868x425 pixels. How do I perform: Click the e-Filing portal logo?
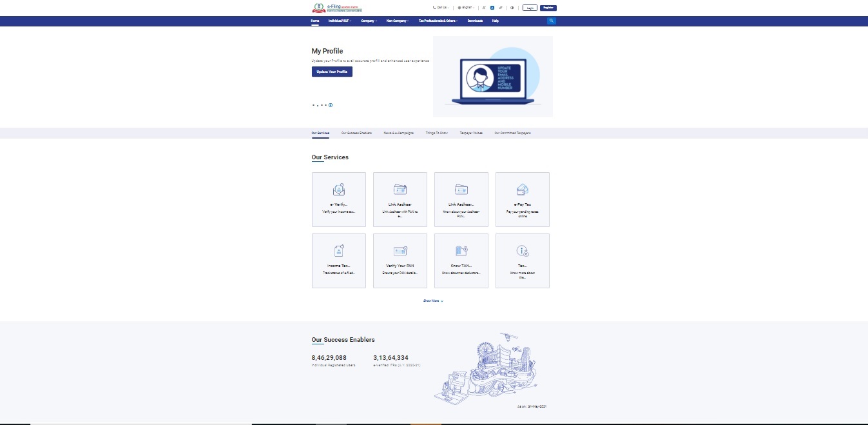(x=337, y=8)
